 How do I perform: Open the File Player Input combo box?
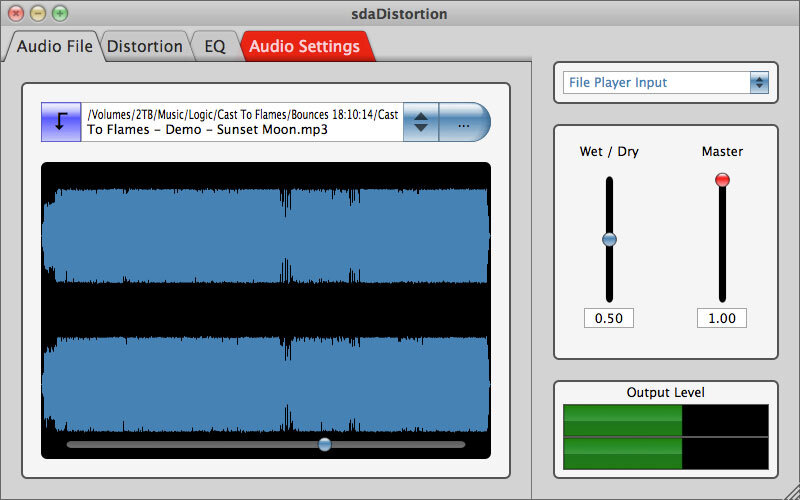(666, 83)
